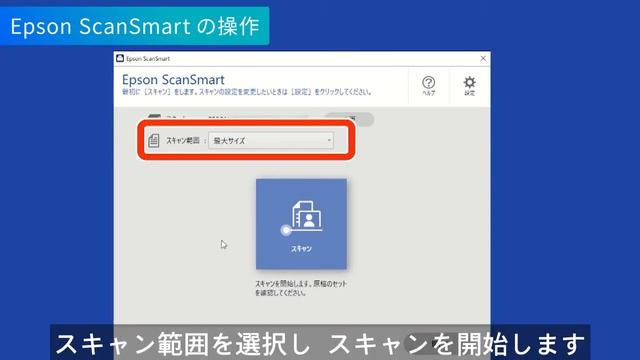Click the Epson ScanSmart title bar icon
640x360 pixels.
120,58
